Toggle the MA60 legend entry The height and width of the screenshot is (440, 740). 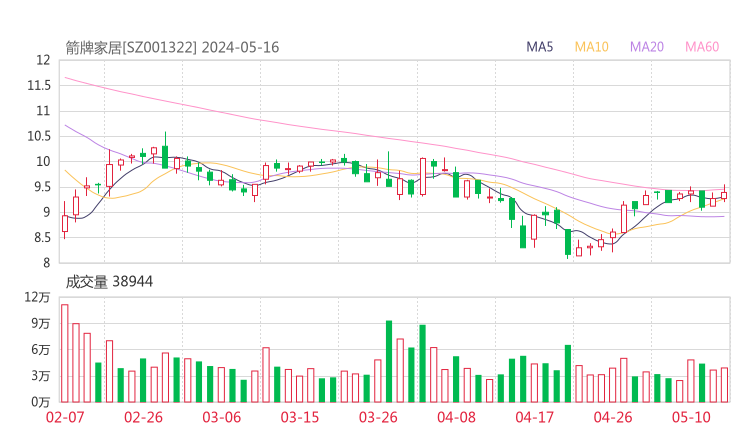[702, 47]
